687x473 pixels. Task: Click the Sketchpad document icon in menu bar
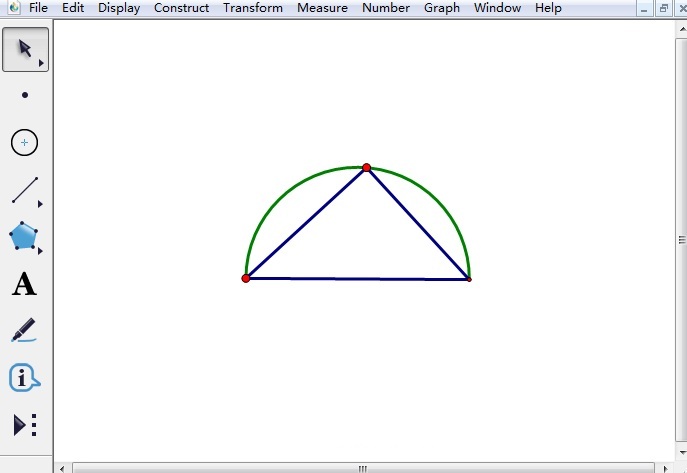[14, 7]
